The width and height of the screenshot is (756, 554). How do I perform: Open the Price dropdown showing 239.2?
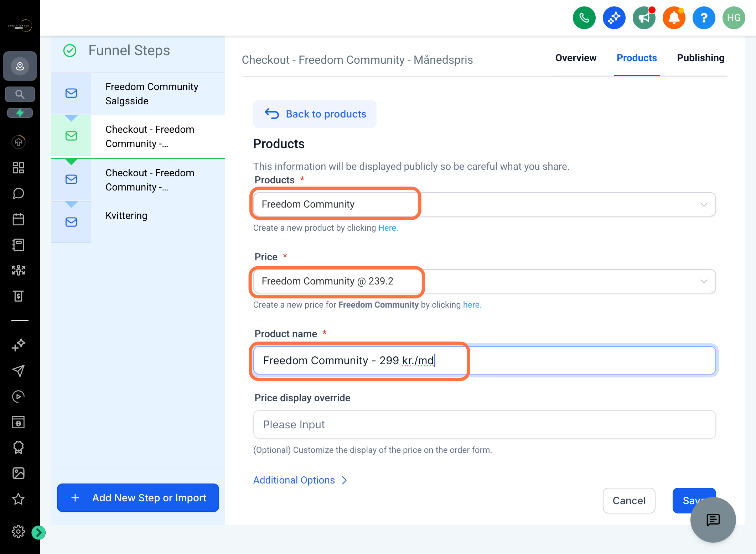click(484, 281)
